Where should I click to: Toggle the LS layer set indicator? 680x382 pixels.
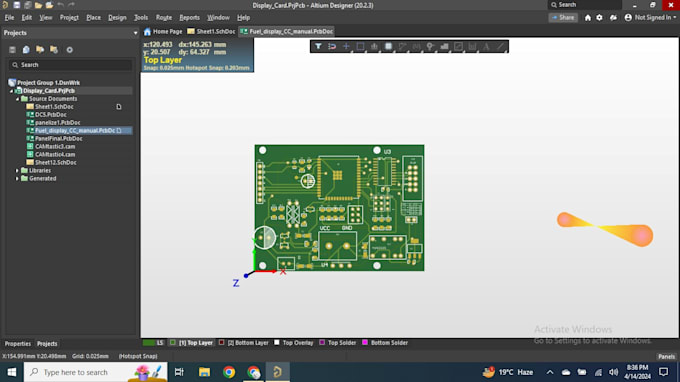pyautogui.click(x=154, y=343)
